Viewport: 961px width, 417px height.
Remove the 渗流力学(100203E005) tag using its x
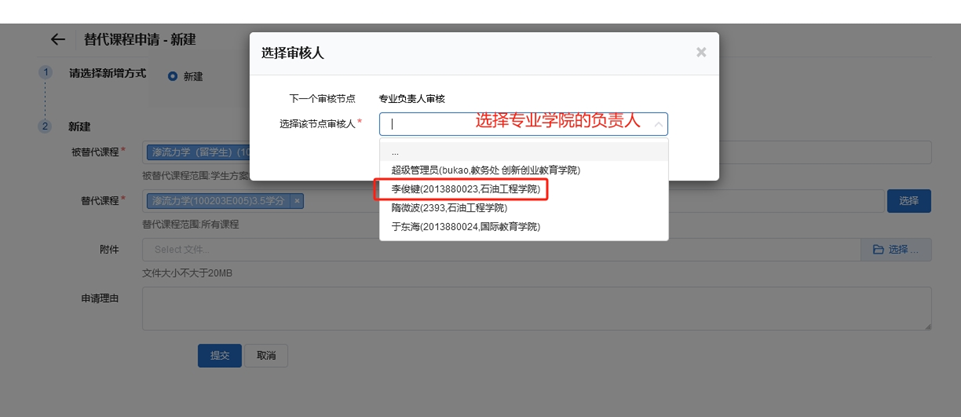(297, 201)
